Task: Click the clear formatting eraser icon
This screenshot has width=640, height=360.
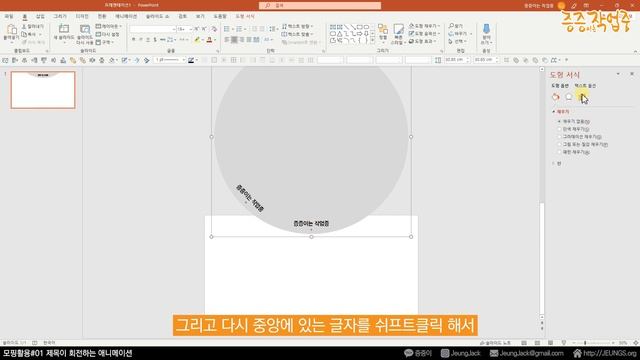Action: tap(214, 29)
